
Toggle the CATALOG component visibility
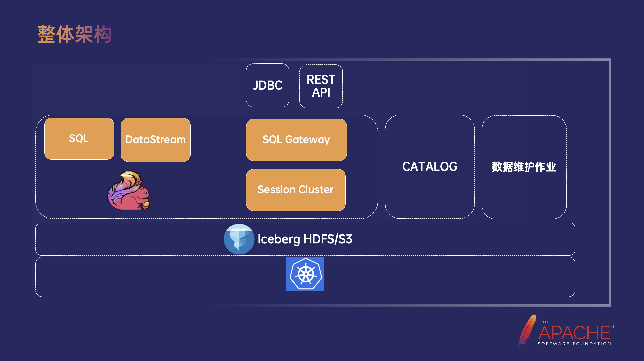[429, 167]
